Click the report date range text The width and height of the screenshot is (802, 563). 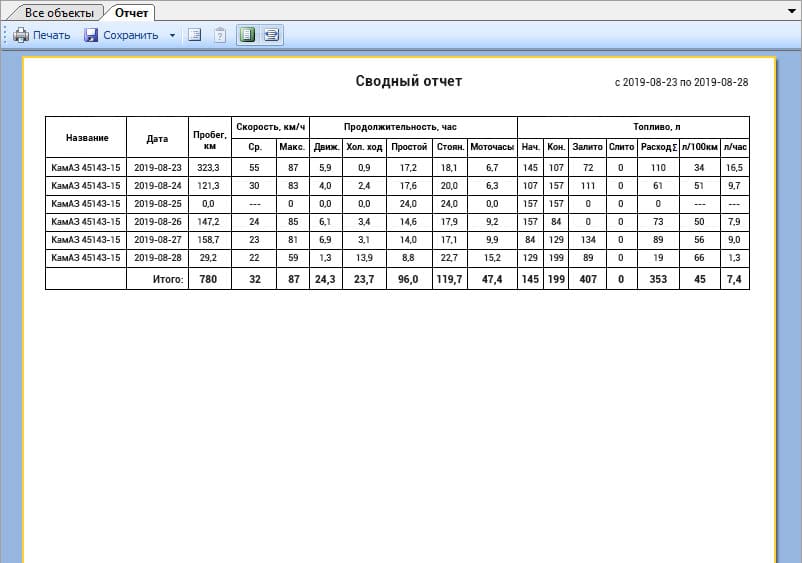coord(681,83)
